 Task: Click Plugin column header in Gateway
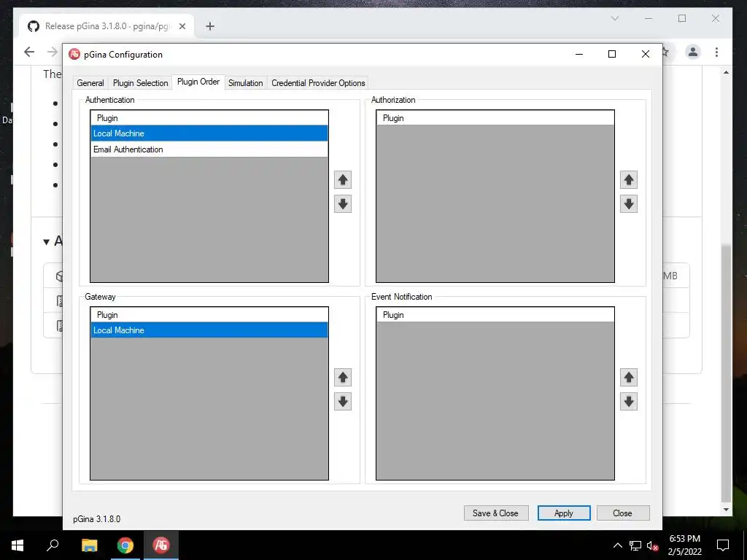click(209, 315)
